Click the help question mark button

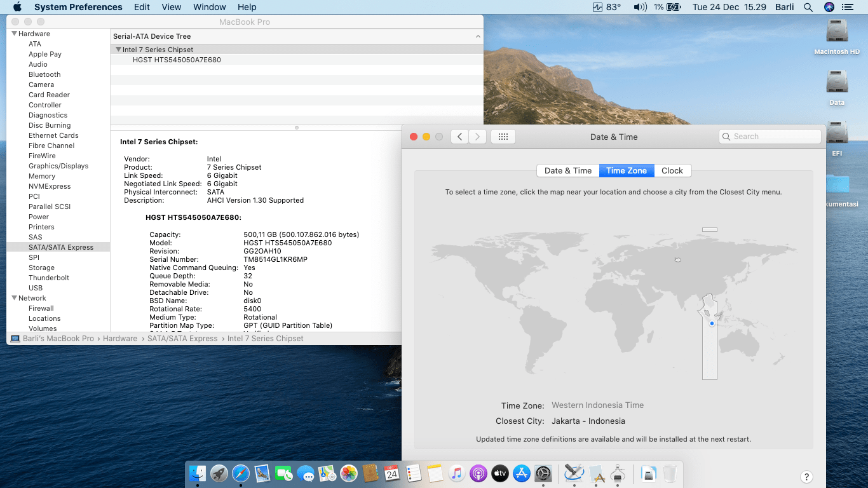[806, 477]
